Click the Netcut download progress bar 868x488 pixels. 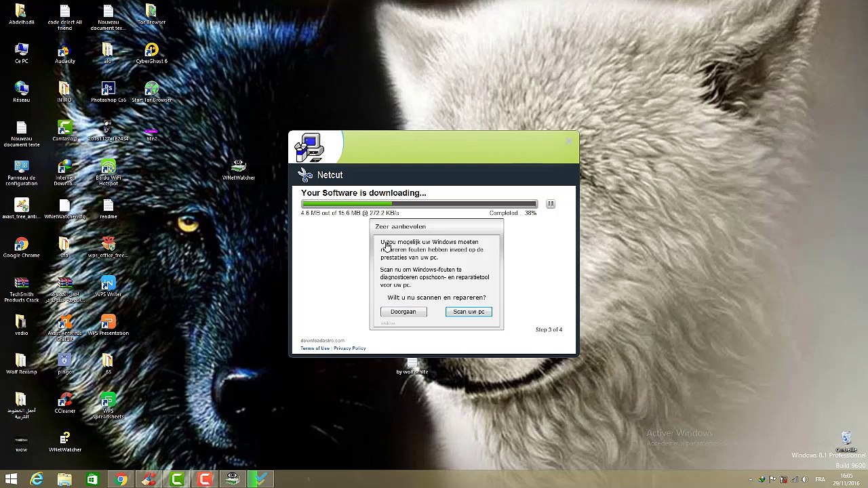419,204
